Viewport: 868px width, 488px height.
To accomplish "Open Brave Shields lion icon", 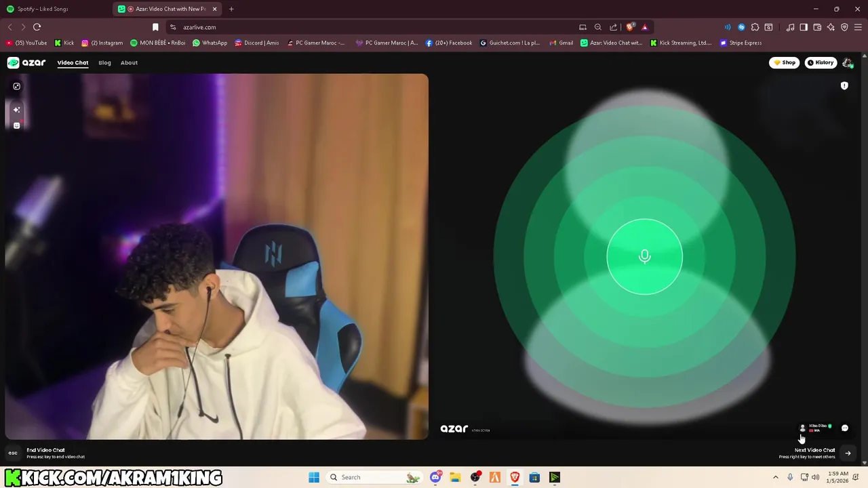I will click(630, 27).
